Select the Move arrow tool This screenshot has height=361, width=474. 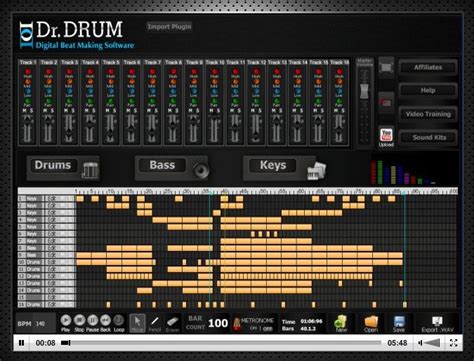[x=137, y=322]
